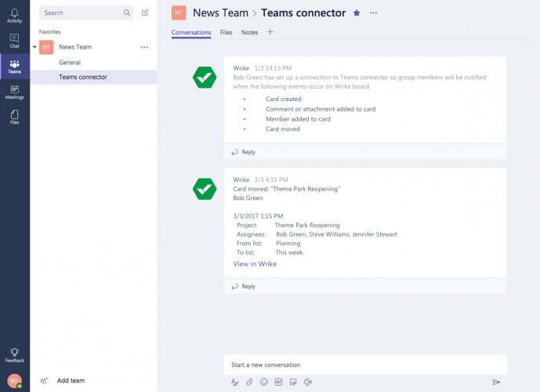
Task: Switch to the Files tab
Action: click(226, 32)
